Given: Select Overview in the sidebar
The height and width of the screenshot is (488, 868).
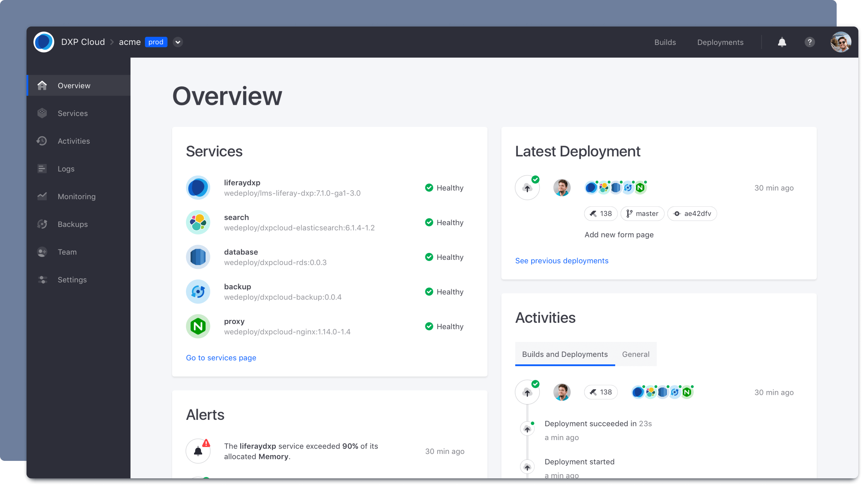Looking at the screenshot, I should 78,86.
